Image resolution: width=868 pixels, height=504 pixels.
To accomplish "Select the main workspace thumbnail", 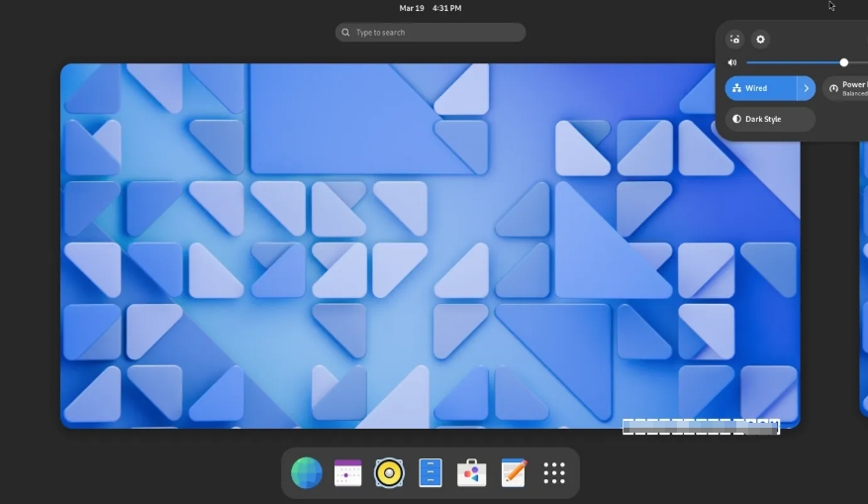I will pos(431,246).
